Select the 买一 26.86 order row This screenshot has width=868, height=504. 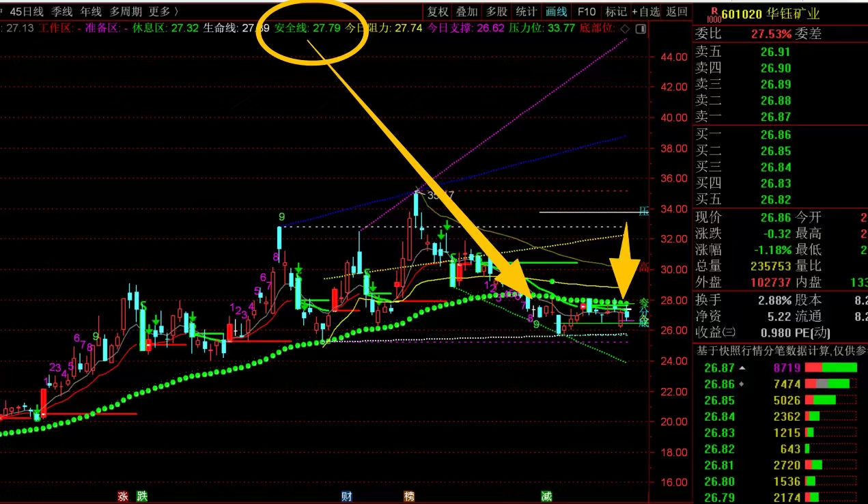pos(780,135)
